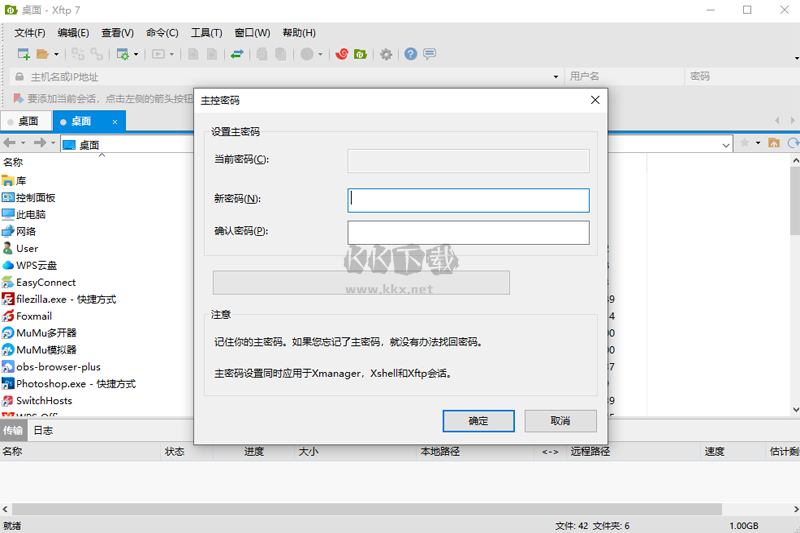Open the 工具(T) menu

(207, 33)
